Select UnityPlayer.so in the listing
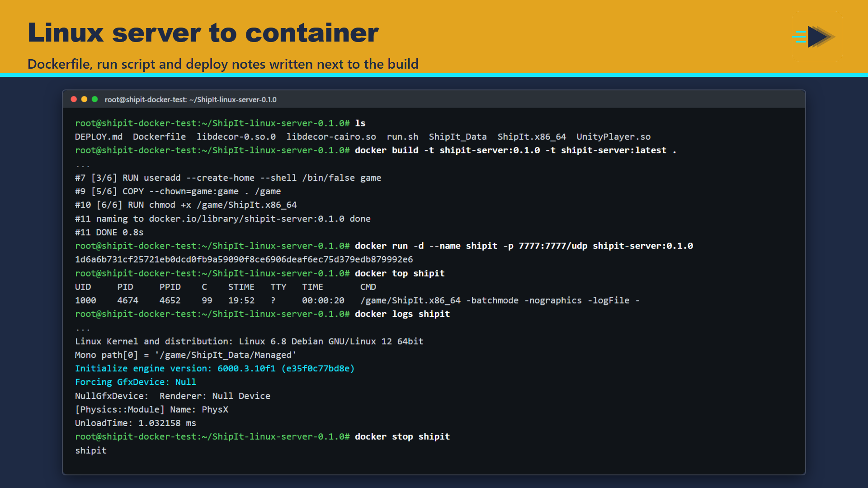 [613, 136]
